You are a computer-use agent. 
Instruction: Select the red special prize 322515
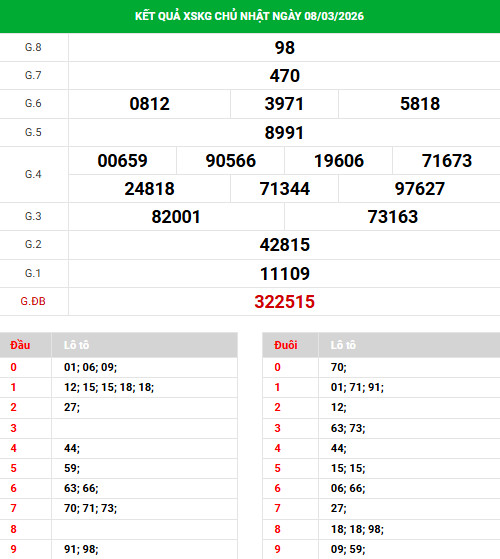[x=284, y=302]
